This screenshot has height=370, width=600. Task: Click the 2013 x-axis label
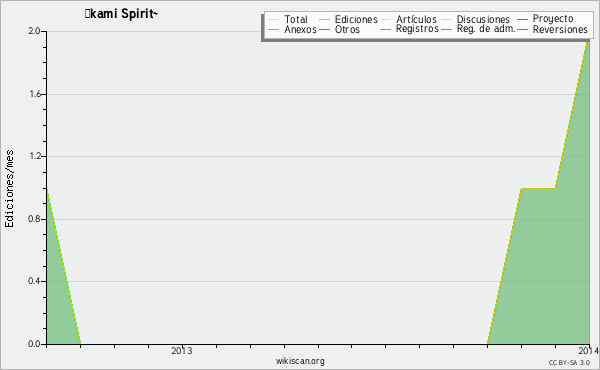(182, 351)
